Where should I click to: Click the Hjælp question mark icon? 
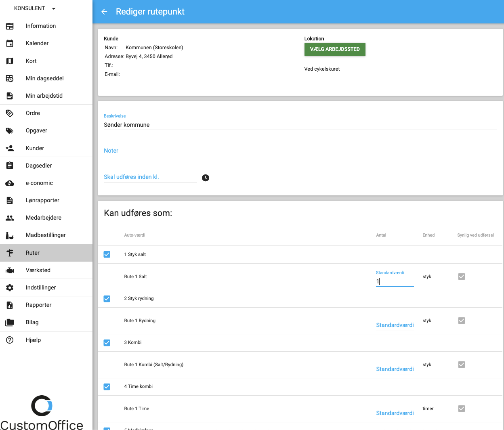click(x=10, y=340)
